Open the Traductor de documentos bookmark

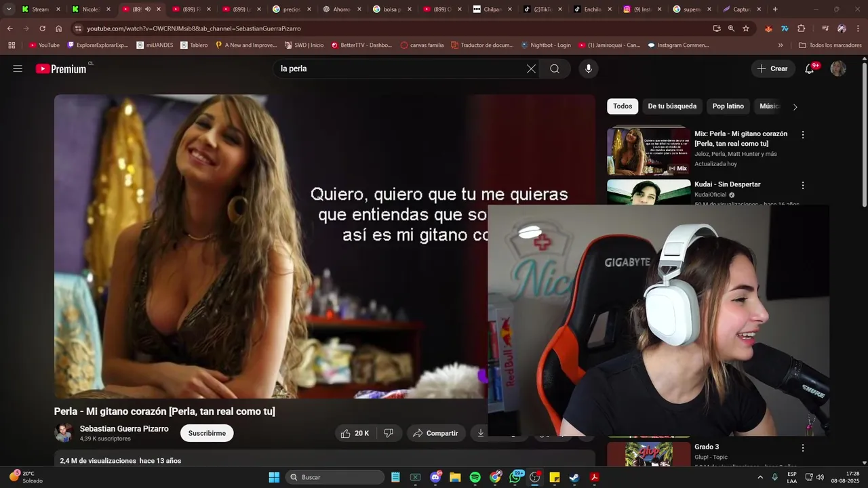[482, 45]
